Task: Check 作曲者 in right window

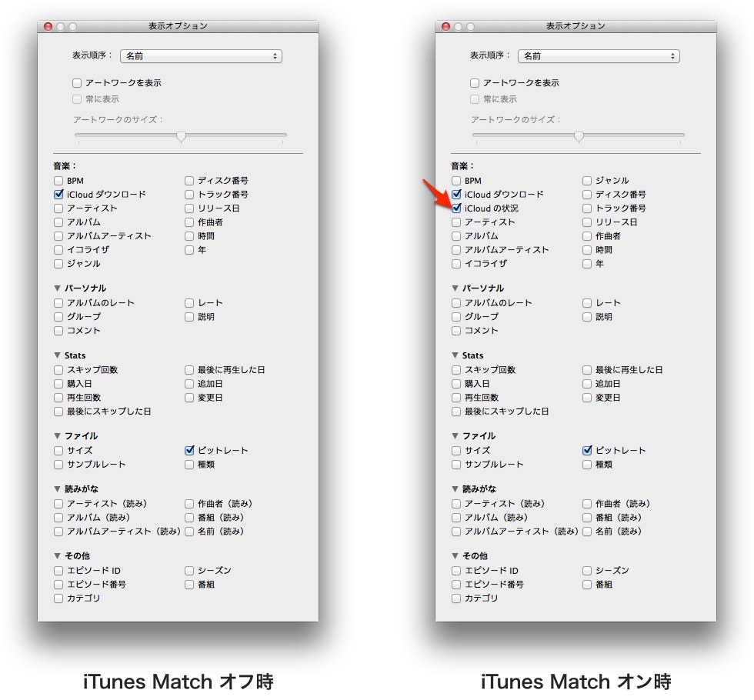Action: 586,236
